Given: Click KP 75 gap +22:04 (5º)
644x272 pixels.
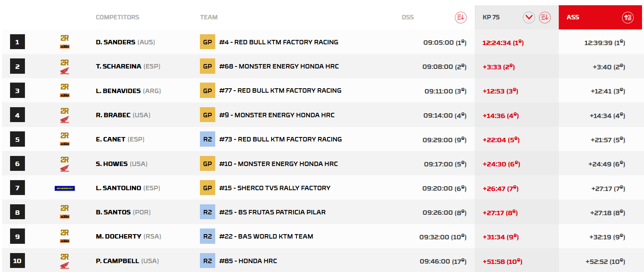Looking at the screenshot, I should pos(501,139).
